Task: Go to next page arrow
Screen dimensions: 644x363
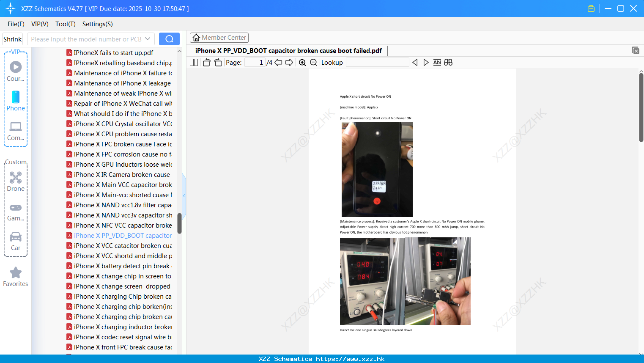Action: [289, 63]
